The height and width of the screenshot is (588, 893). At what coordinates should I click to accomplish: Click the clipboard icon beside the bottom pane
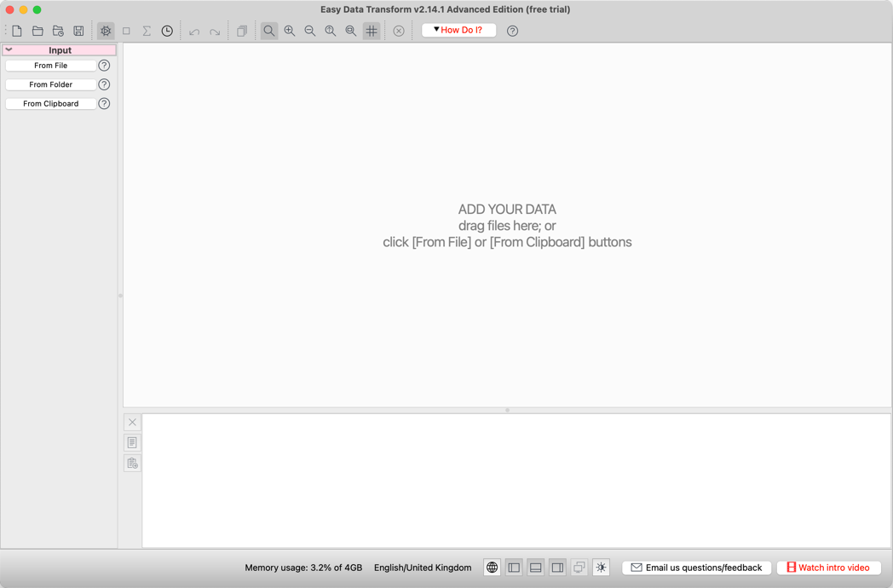[x=132, y=464]
